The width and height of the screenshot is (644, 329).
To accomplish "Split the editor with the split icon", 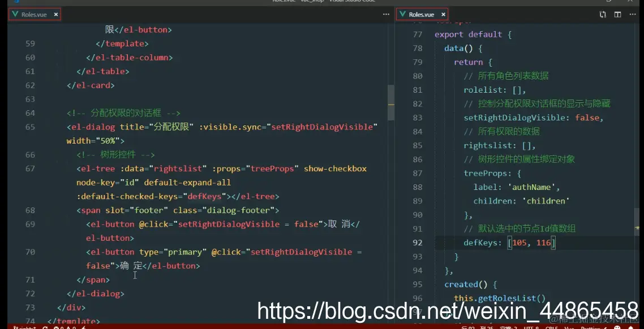I will click(618, 14).
